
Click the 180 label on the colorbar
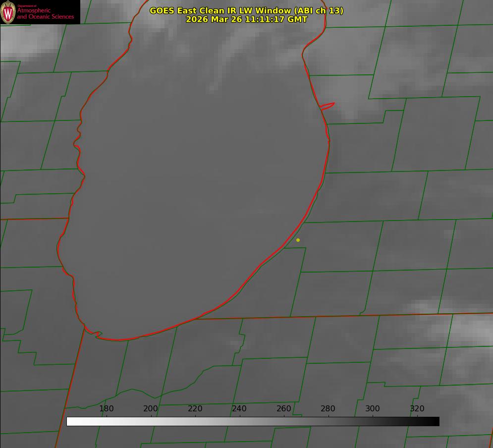coord(107,409)
